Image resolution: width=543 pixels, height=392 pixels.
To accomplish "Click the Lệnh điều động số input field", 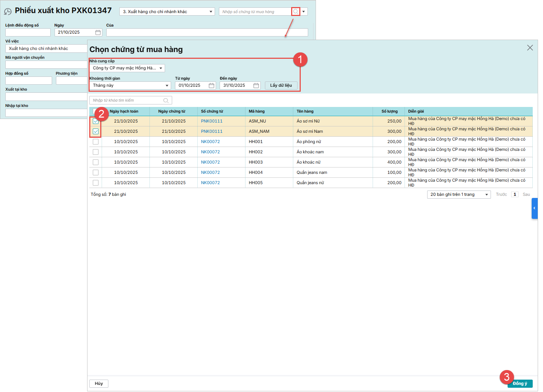I will pos(28,33).
